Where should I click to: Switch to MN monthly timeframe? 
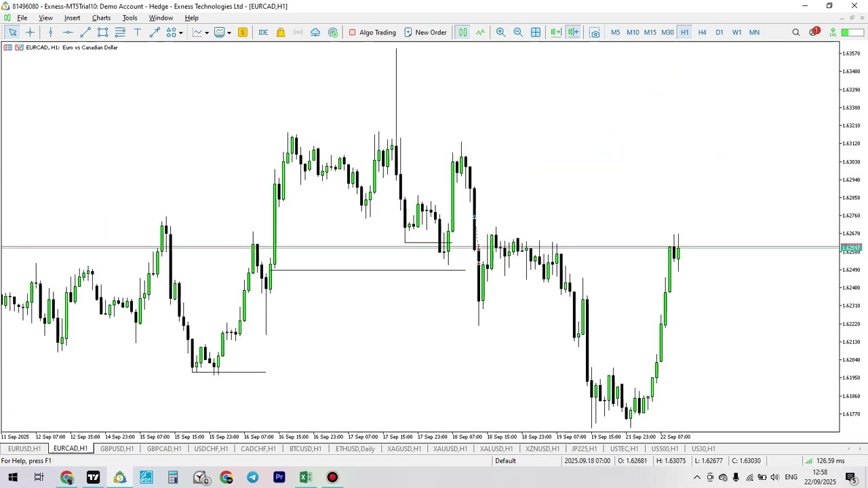[754, 33]
